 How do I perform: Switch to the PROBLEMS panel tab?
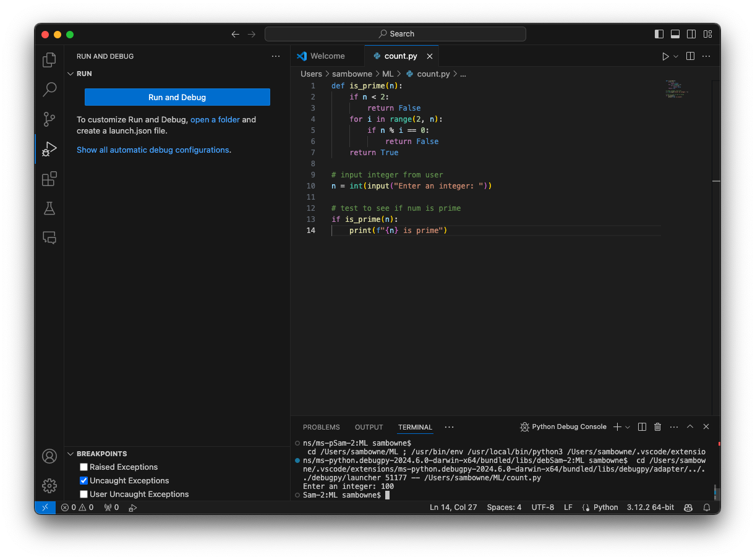321,427
